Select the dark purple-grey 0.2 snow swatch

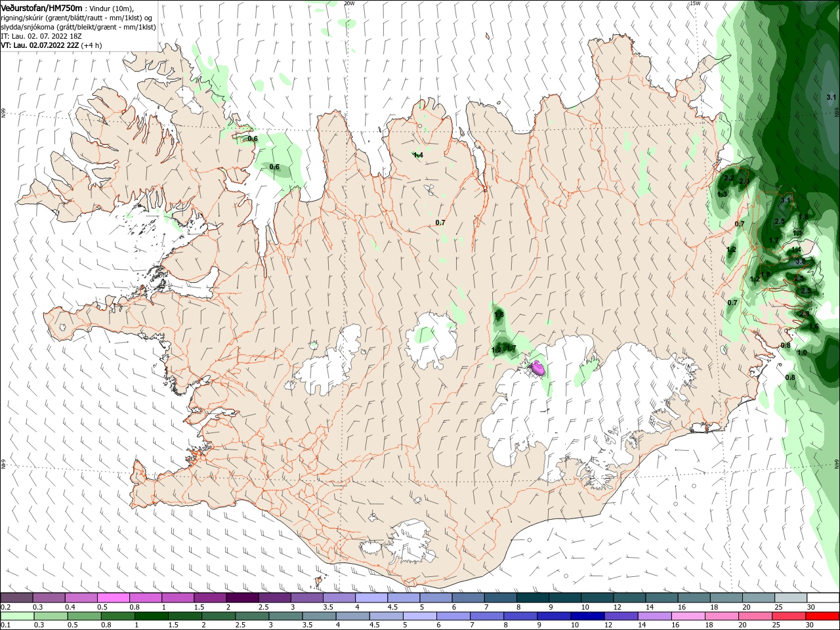coord(17,598)
